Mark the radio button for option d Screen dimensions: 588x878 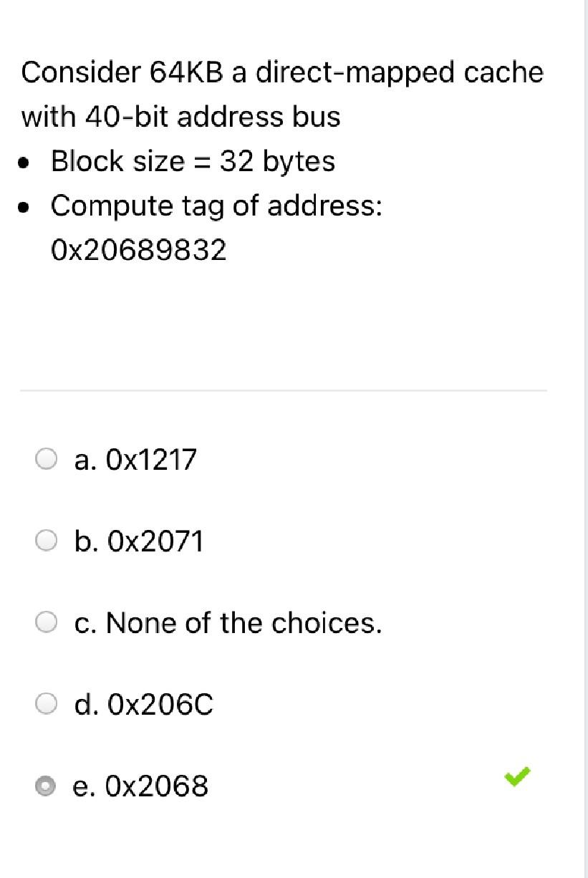coord(47,705)
